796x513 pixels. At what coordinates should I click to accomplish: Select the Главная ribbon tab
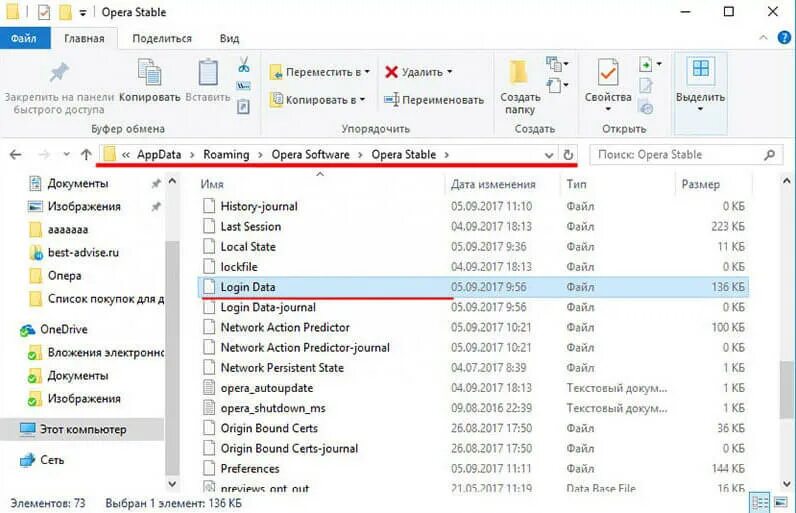coord(84,39)
